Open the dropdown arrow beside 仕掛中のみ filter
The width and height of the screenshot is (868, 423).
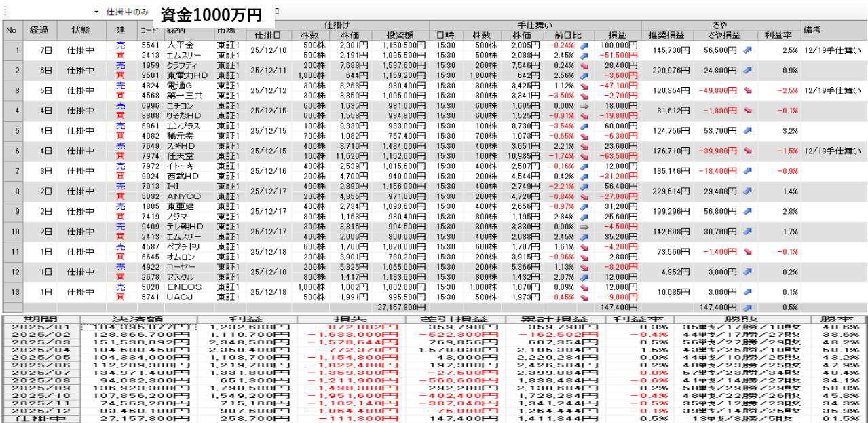[x=96, y=12]
